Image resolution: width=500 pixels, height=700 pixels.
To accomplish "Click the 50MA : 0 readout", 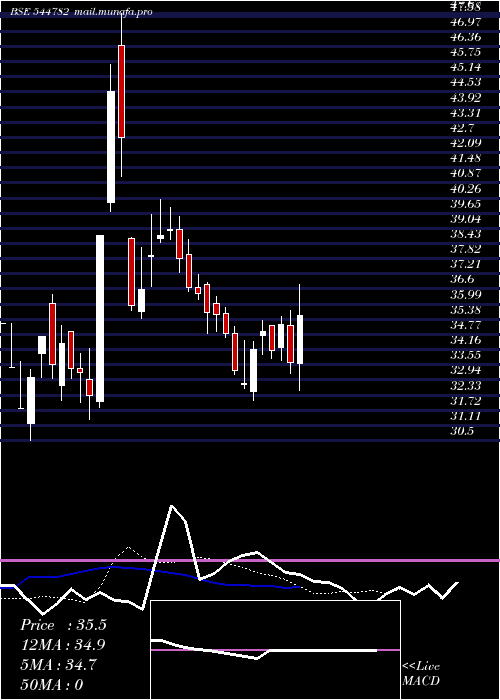I will coord(52,684).
